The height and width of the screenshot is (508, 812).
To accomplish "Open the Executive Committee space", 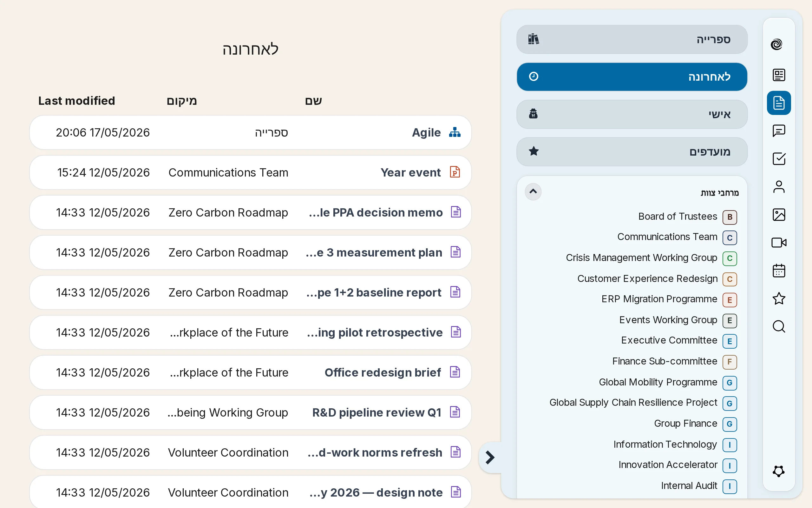I will 669,340.
